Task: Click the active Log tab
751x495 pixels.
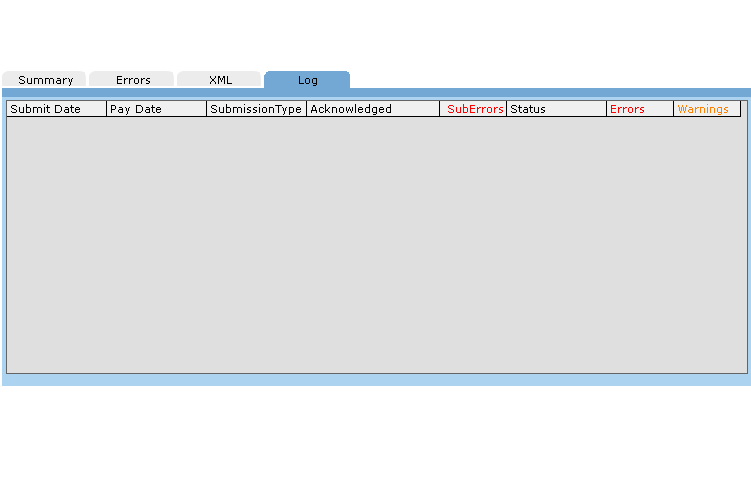Action: point(307,80)
